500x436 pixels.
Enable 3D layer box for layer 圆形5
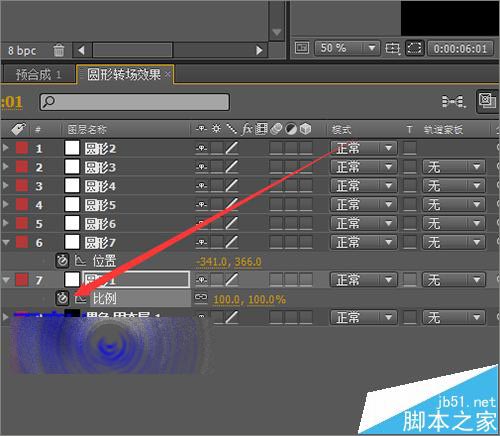[x=305, y=204]
